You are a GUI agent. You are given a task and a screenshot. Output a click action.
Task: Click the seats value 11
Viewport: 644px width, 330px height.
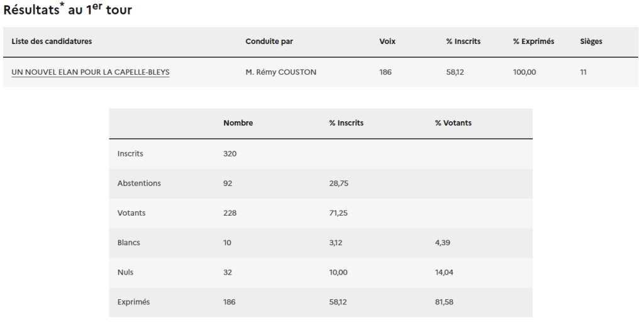(583, 72)
